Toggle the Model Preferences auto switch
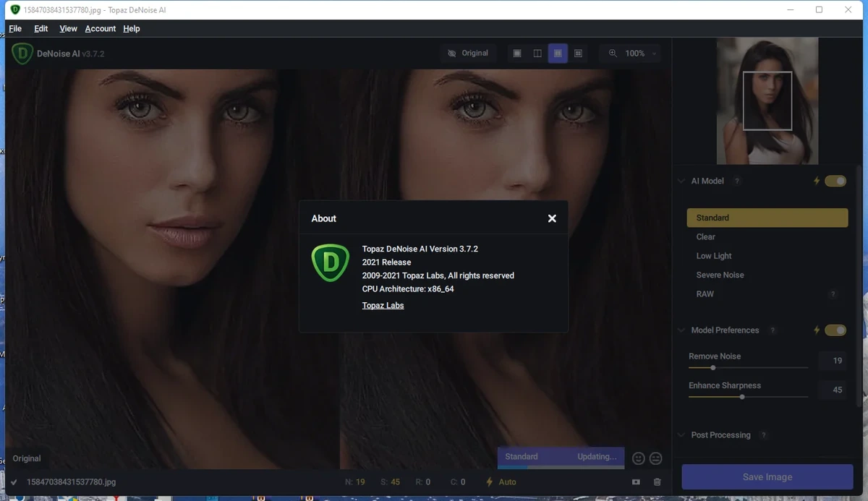 tap(835, 330)
